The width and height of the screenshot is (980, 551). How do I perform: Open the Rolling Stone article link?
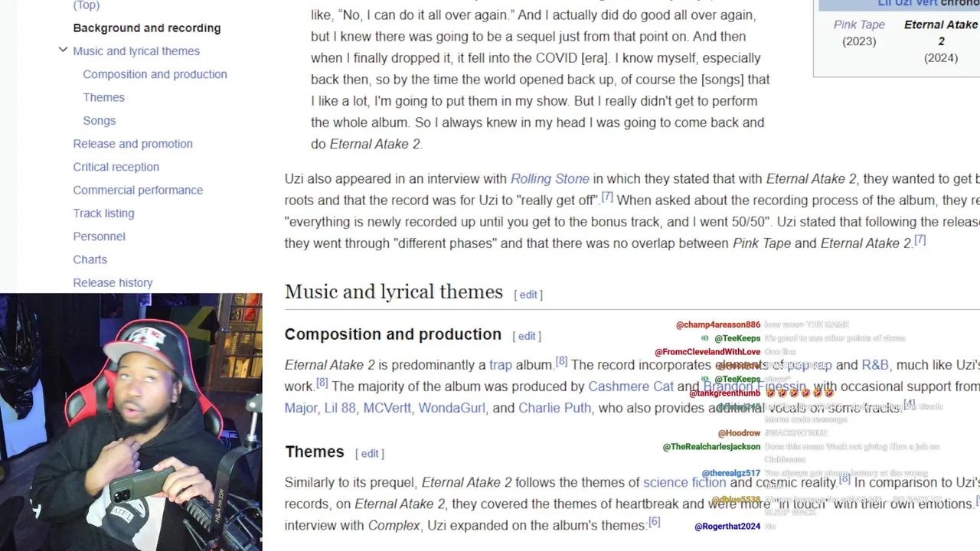(x=550, y=178)
